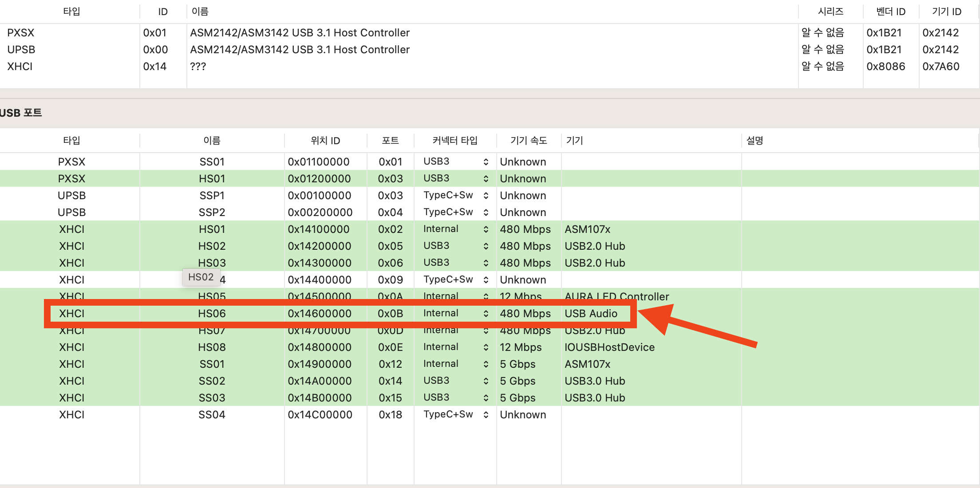Select the ASM107x device on 480 Mbps row

click(587, 229)
